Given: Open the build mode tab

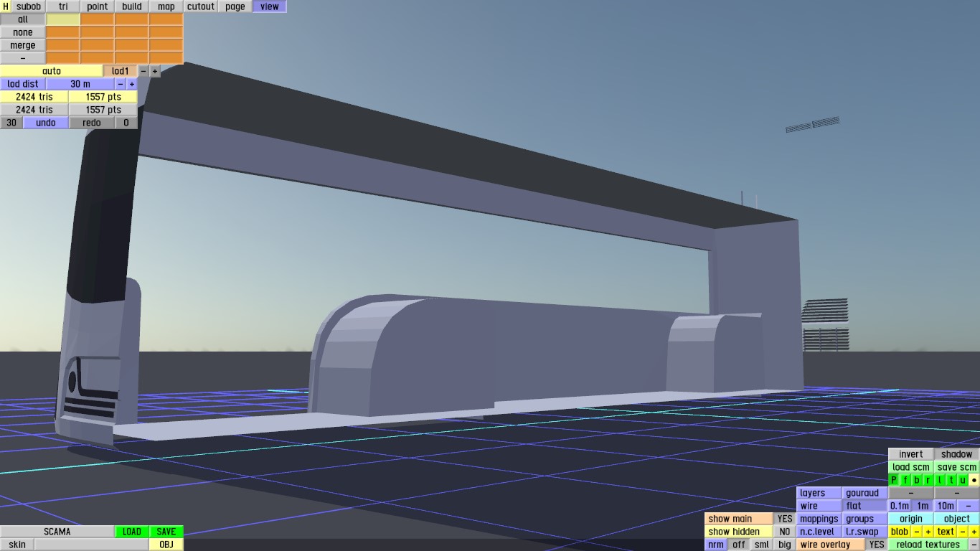Looking at the screenshot, I should 132,6.
